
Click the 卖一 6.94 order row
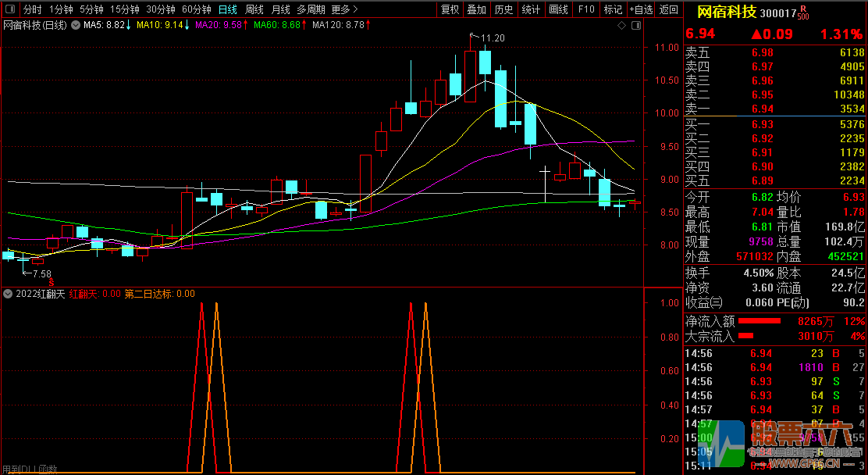pyautogui.click(x=774, y=109)
